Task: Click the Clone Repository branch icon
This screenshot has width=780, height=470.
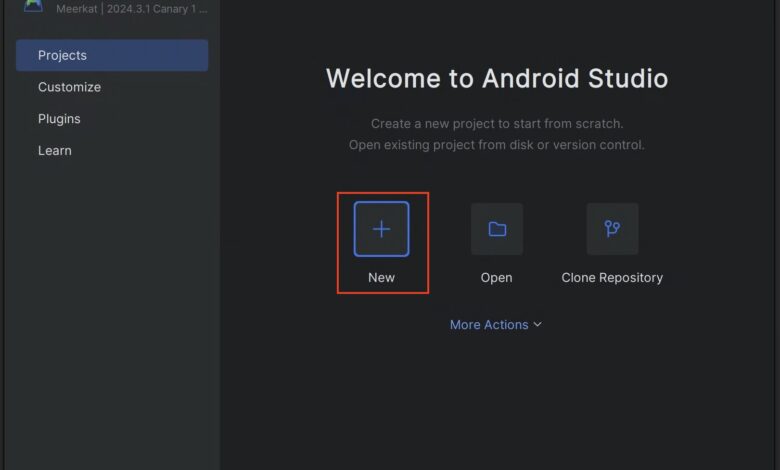Action: (x=612, y=229)
